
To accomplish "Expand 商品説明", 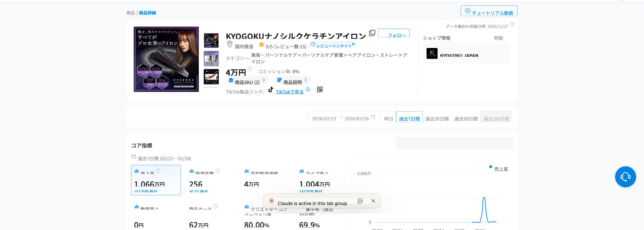I will (x=292, y=80).
